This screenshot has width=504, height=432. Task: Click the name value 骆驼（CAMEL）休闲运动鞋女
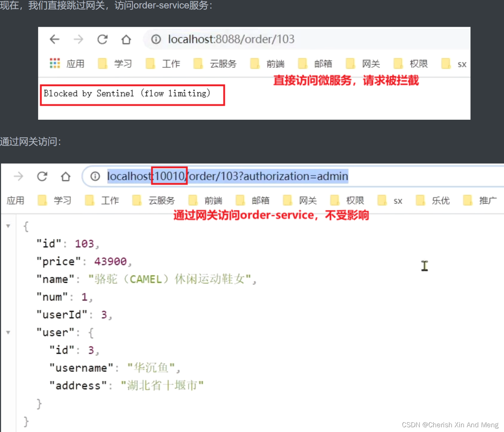170,279
